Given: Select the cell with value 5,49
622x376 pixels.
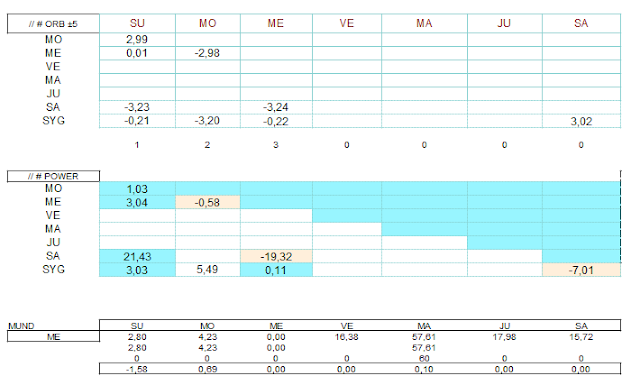Looking at the screenshot, I should [208, 270].
